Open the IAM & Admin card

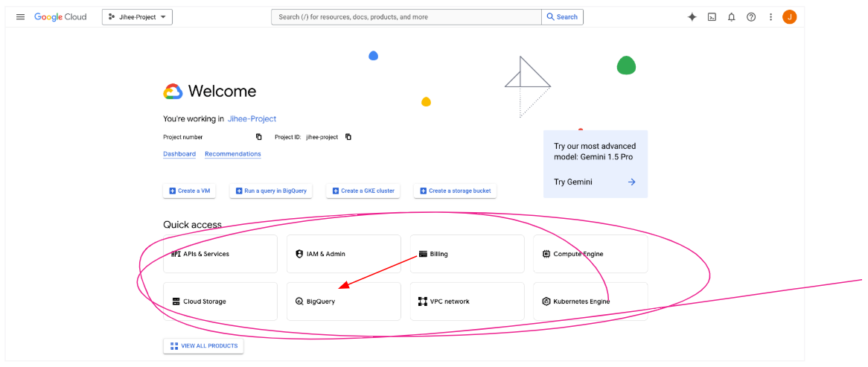(344, 254)
